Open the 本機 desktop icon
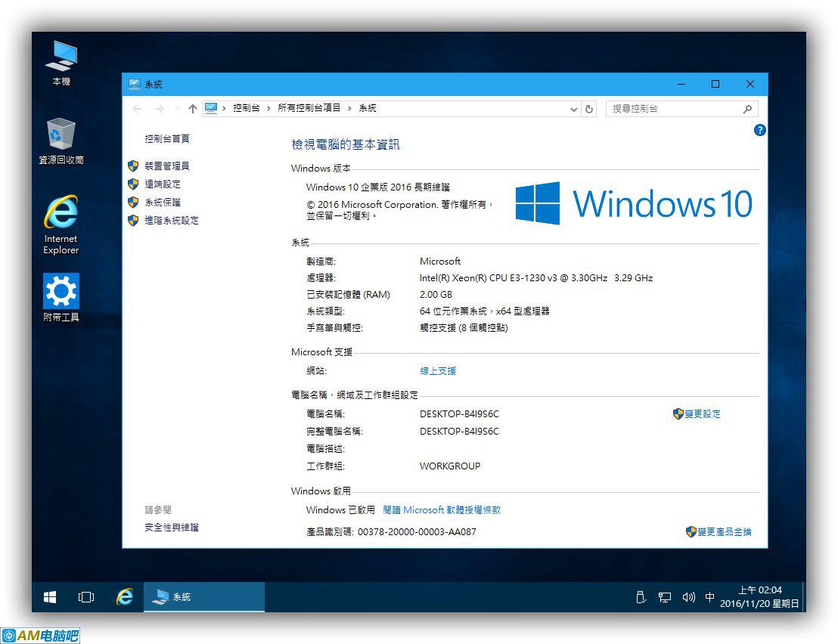Screen dimensions: 838x644 (61, 63)
